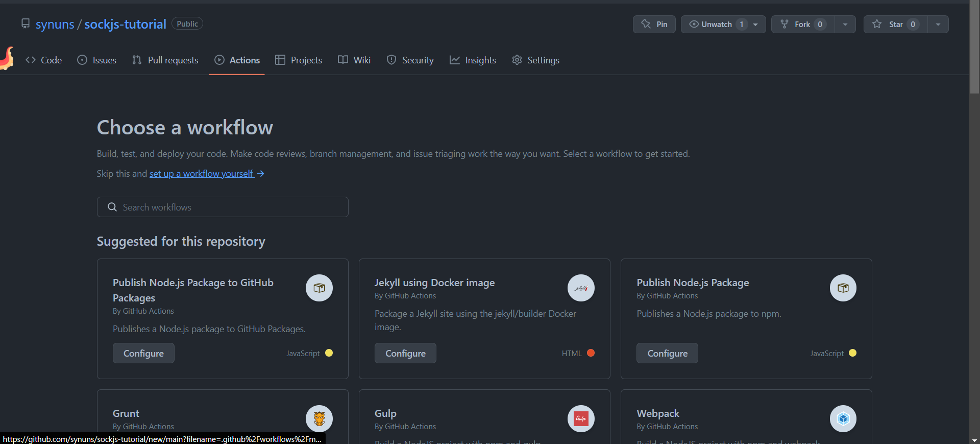Image resolution: width=980 pixels, height=444 pixels.
Task: Click the scrollbar down arrow
Action: pos(974,440)
